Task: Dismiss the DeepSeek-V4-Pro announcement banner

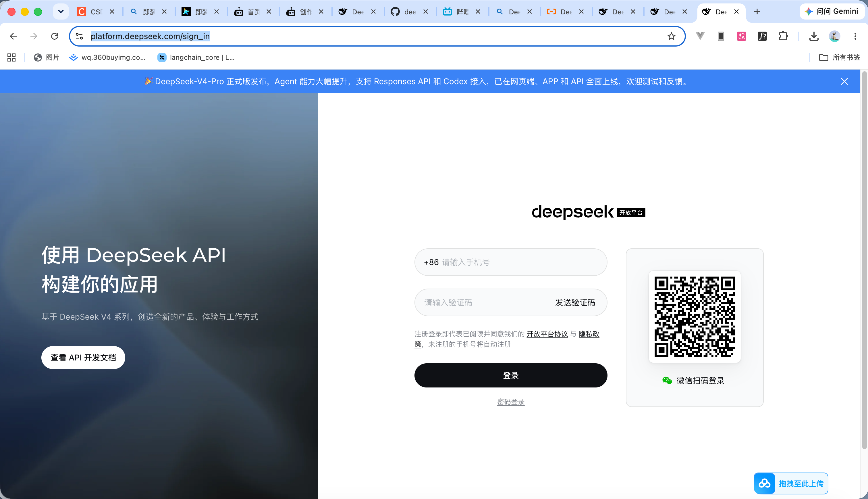Action: pos(844,82)
